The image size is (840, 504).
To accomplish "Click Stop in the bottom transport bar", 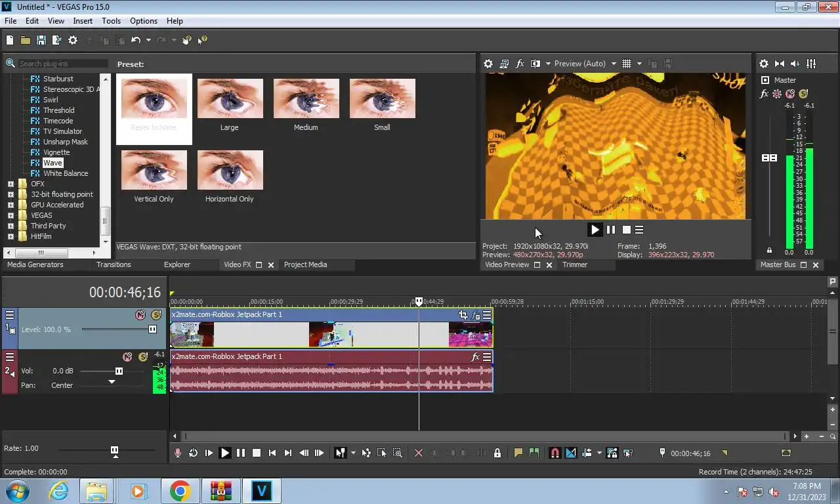I will click(x=257, y=453).
